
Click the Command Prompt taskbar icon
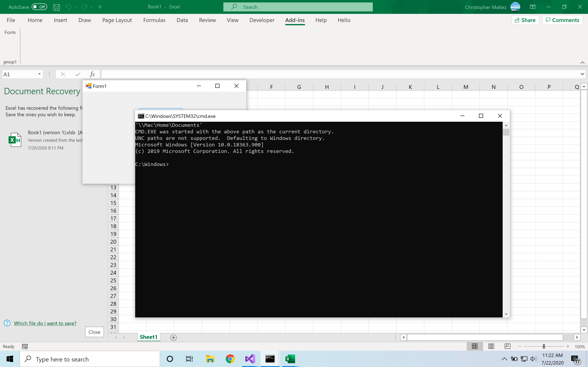(270, 359)
